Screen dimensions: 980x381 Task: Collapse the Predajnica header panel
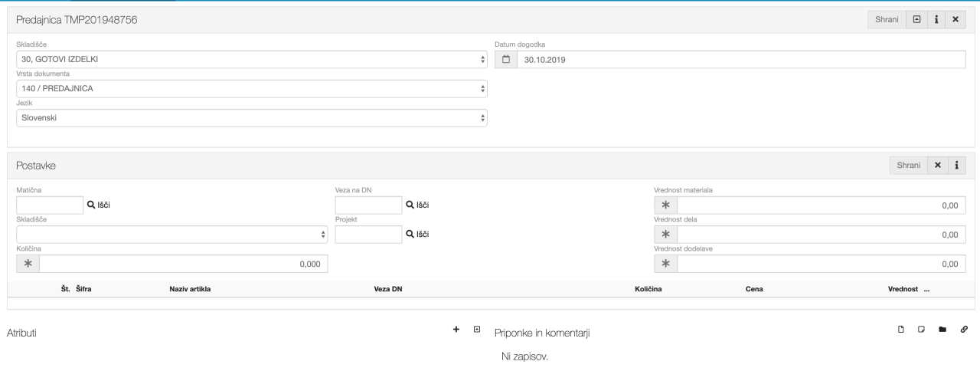click(x=916, y=19)
